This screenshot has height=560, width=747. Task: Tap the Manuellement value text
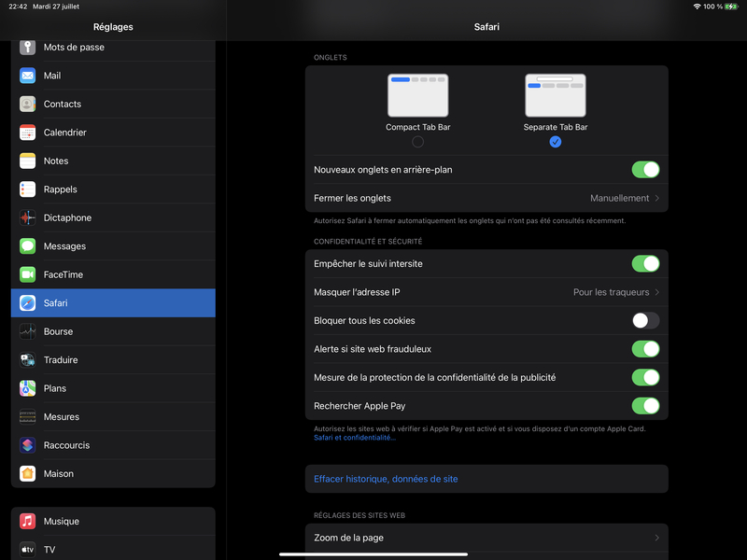[619, 198]
